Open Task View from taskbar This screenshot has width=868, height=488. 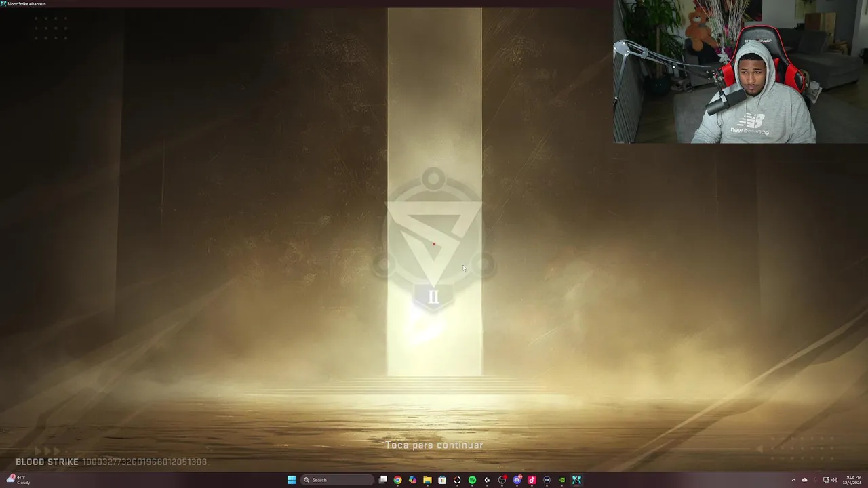383,480
